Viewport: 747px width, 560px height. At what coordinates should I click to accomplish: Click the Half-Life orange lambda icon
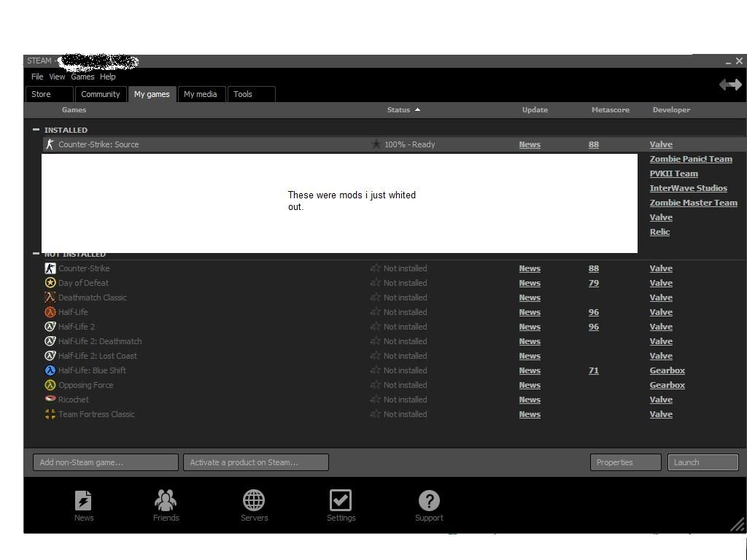click(x=50, y=312)
